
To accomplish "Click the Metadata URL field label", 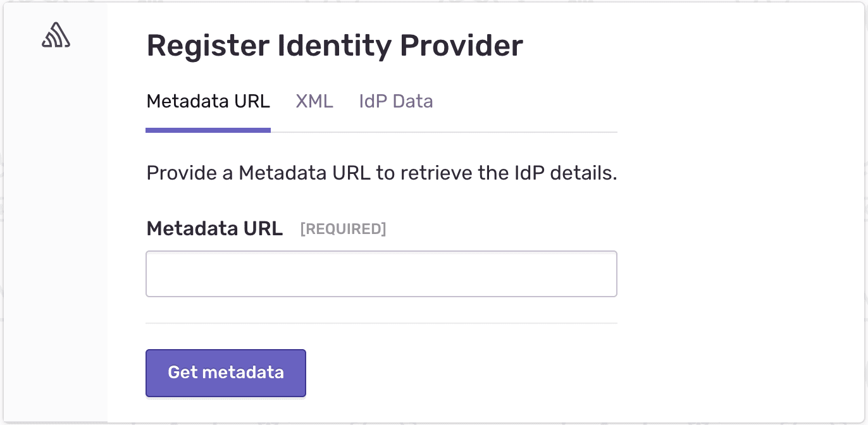I will click(214, 228).
